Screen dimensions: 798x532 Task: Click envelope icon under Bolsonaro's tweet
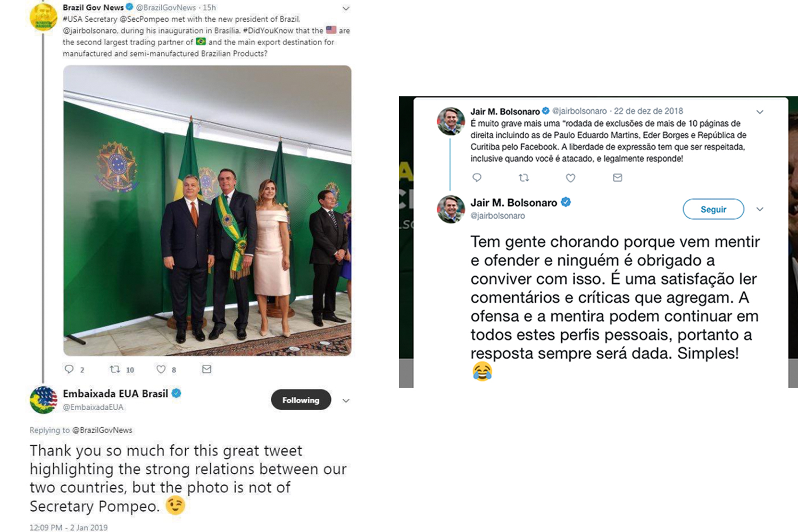[x=617, y=178]
